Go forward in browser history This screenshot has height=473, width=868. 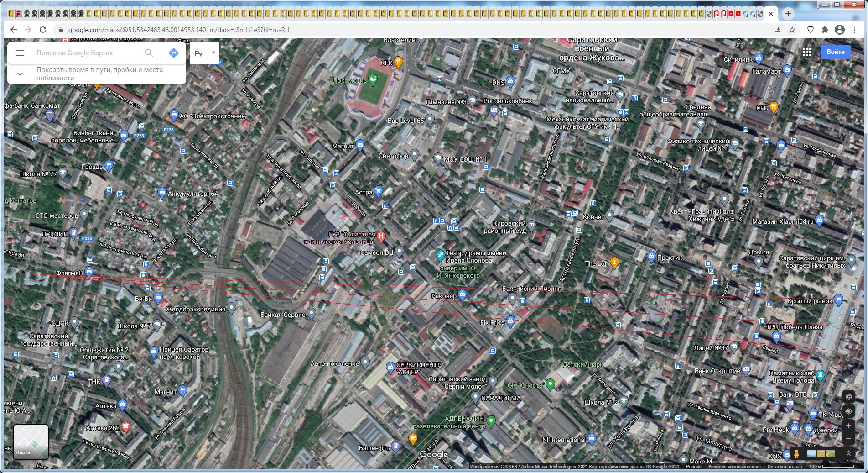[28, 30]
